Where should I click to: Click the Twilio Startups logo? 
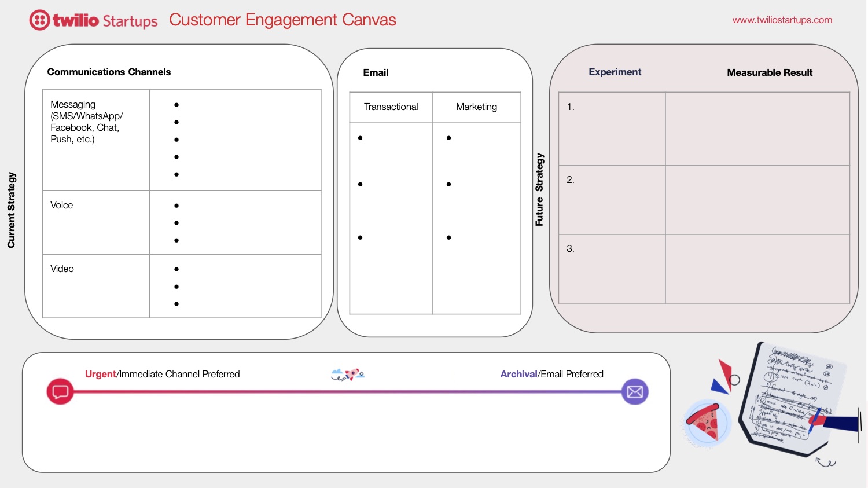pos(93,20)
